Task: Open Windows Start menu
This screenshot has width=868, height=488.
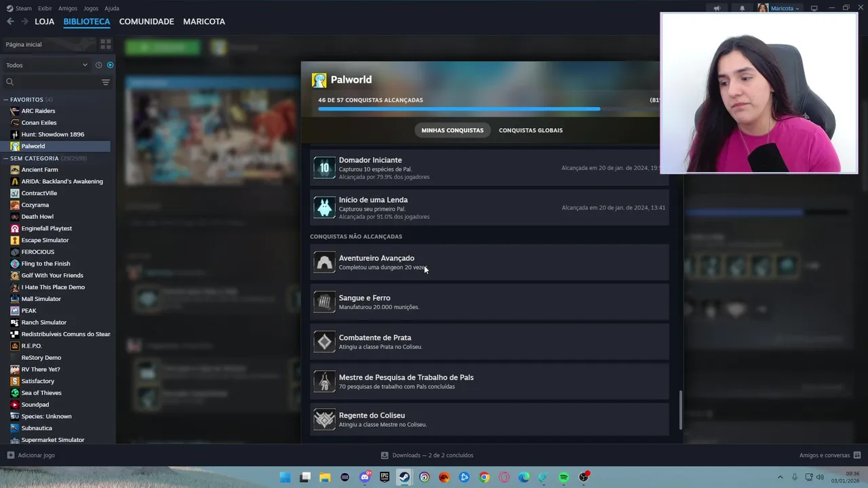Action: click(285, 477)
